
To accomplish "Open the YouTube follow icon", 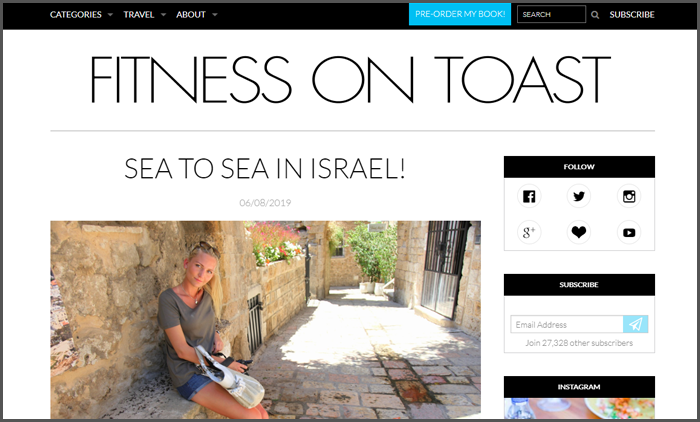I will click(629, 232).
